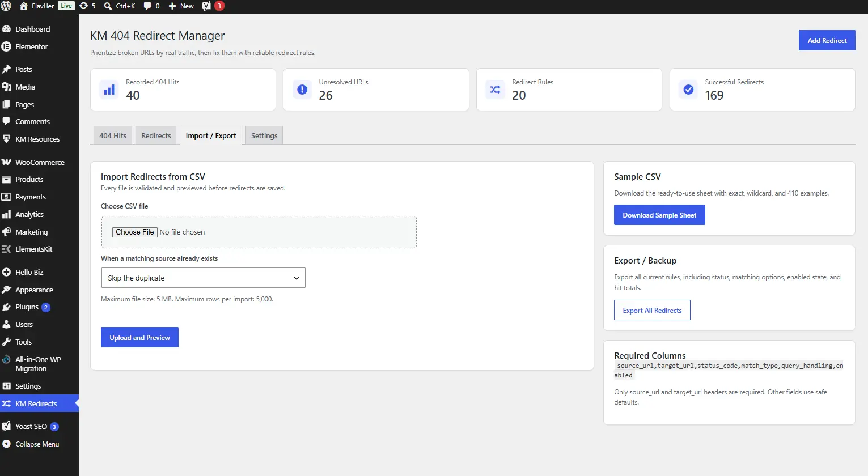The height and width of the screenshot is (476, 868).
Task: Switch to the 404 Hits tab
Action: [113, 135]
